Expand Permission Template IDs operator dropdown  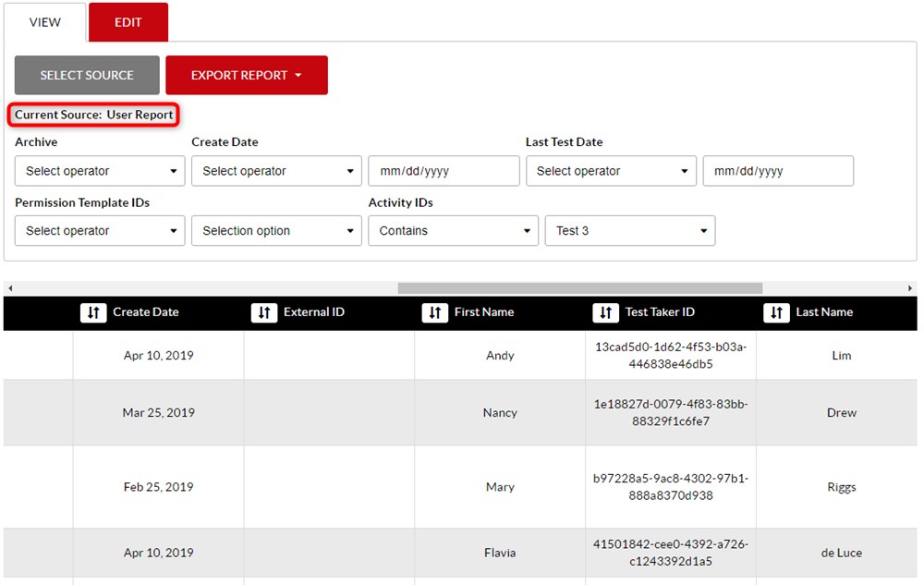pos(100,231)
